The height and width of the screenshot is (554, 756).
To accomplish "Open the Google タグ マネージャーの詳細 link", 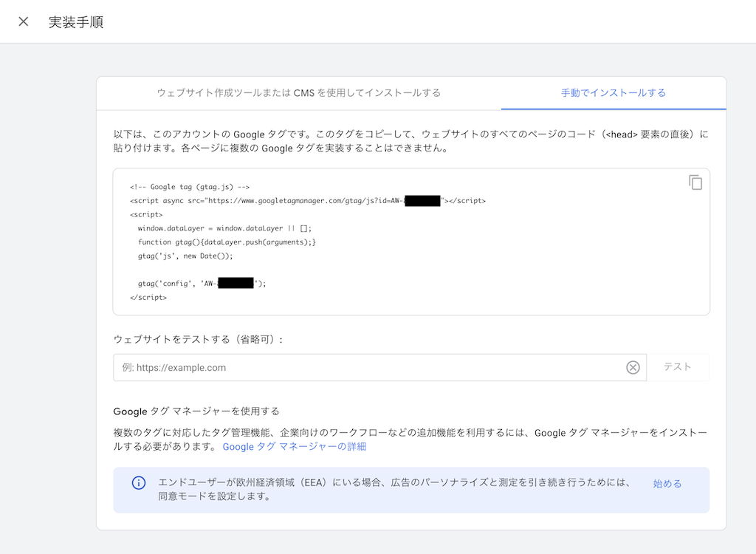I will click(x=294, y=447).
